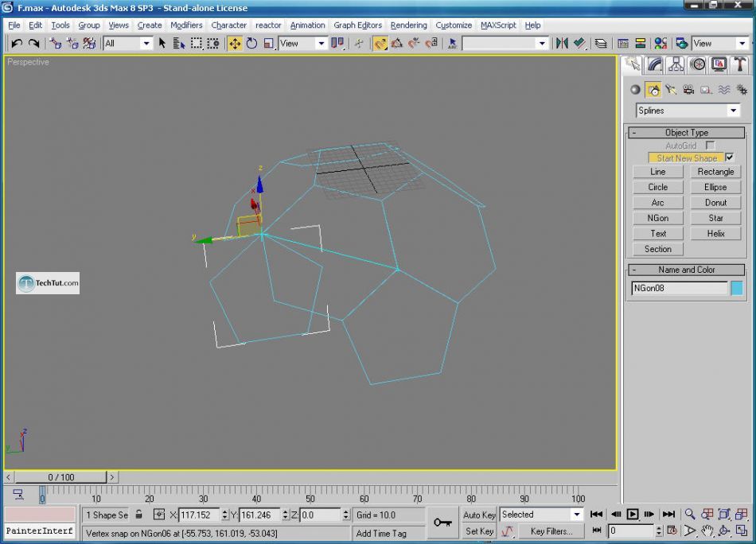Click the Select and Rotate tool
This screenshot has height=544, width=756.
coord(251,44)
